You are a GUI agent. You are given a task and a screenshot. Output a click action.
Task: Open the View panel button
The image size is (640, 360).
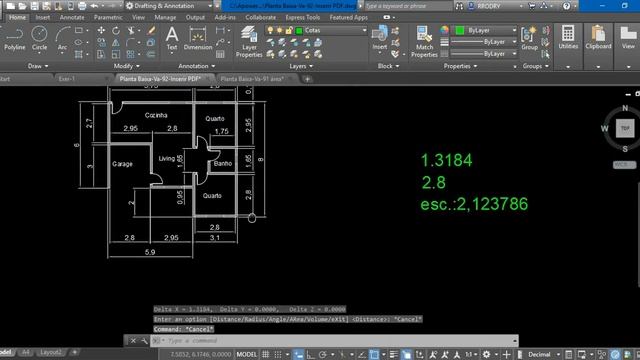(x=628, y=38)
